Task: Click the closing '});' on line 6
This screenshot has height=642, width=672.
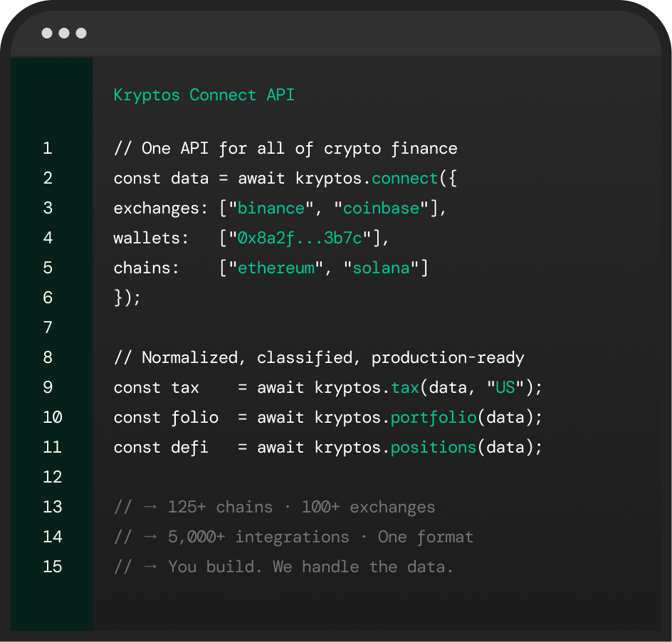Action: click(x=127, y=298)
